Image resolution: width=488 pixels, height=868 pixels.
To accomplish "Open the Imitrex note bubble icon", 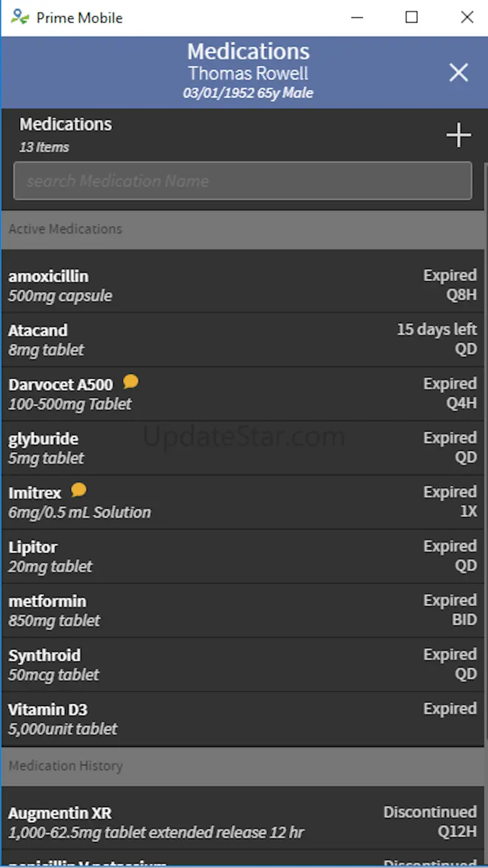I will coord(79,489).
